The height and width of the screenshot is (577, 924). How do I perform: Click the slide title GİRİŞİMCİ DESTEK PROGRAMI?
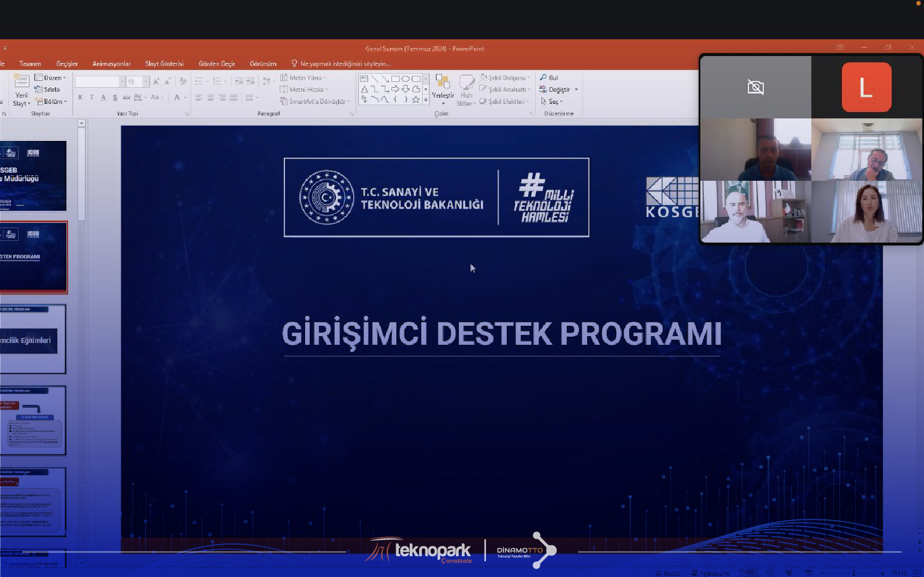click(502, 333)
